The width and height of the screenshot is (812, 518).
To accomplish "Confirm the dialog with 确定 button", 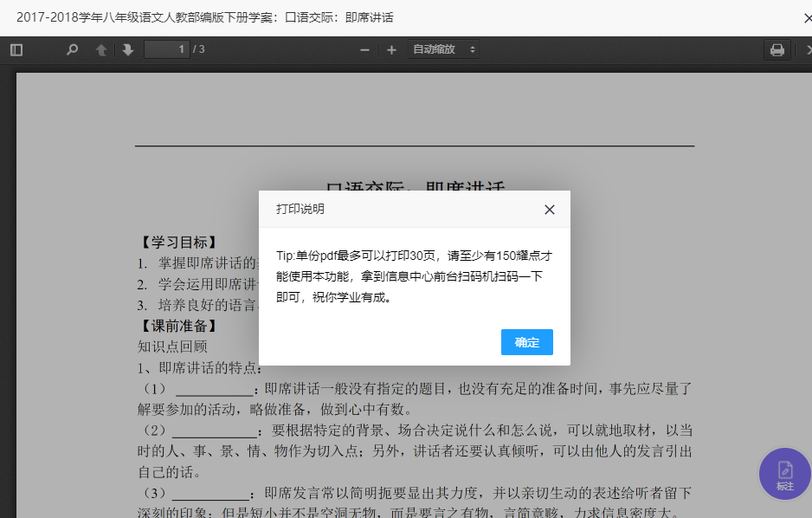I will pyautogui.click(x=526, y=342).
